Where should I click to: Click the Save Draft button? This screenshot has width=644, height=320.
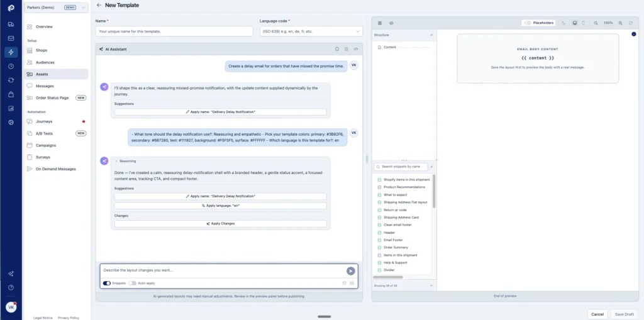pyautogui.click(x=625, y=314)
